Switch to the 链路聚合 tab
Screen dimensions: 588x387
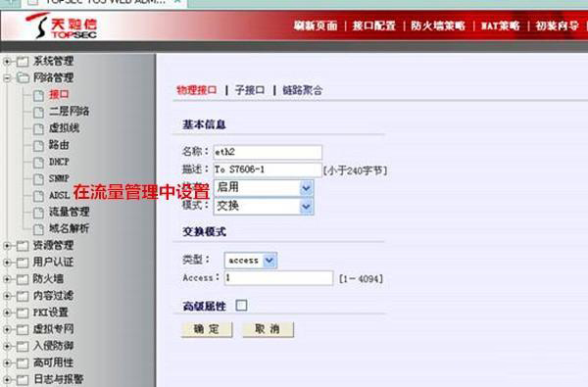(302, 90)
